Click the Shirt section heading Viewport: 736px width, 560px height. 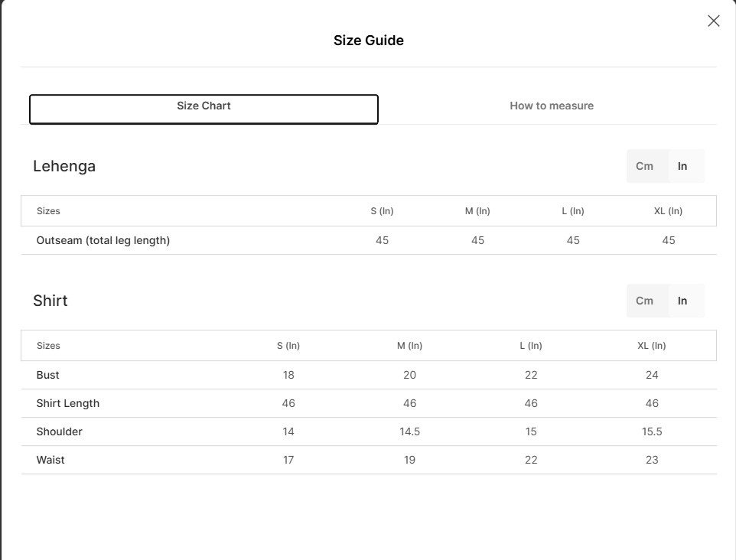pos(50,301)
